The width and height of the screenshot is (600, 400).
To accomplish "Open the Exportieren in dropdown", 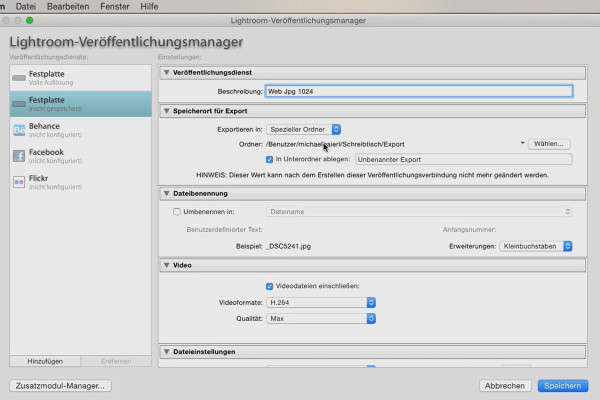I will (303, 129).
